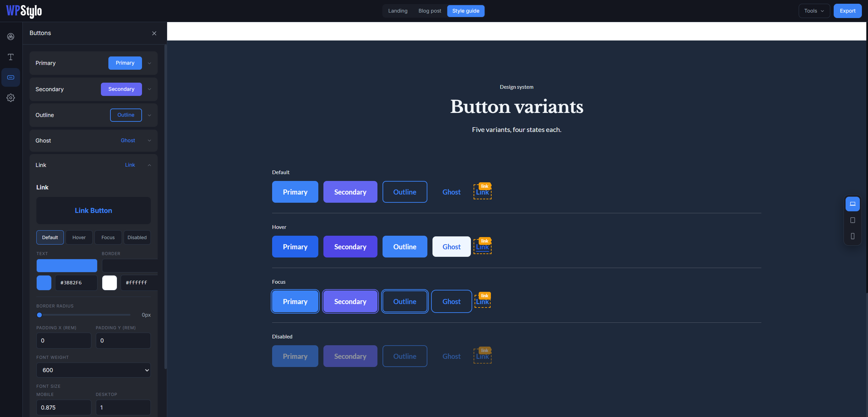Click the Outline button in Focus row
Image resolution: width=868 pixels, height=417 pixels.
coord(405,301)
